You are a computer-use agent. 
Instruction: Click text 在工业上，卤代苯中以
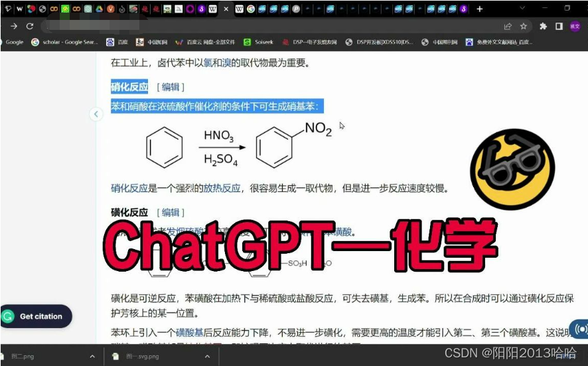tap(157, 62)
